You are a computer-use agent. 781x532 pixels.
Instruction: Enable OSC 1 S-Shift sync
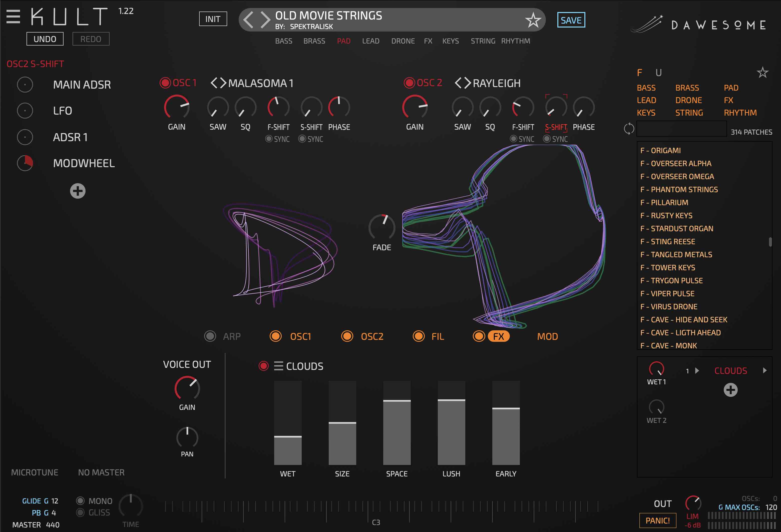point(302,138)
